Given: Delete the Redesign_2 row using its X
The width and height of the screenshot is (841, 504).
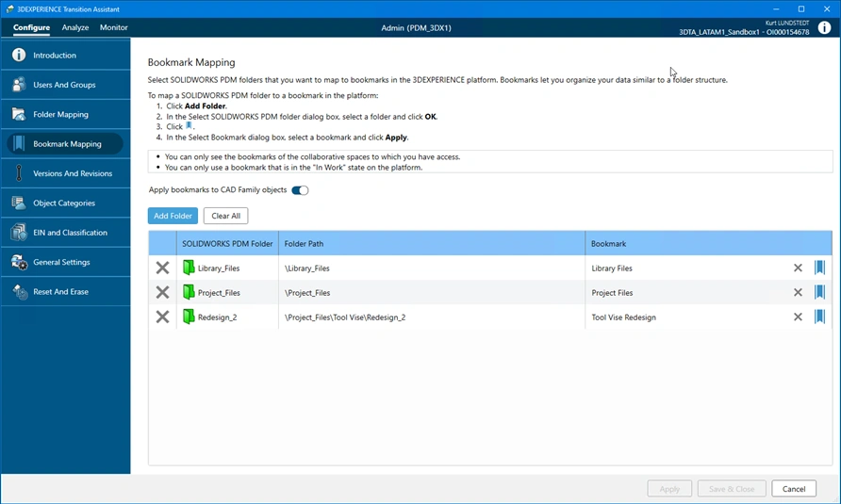Looking at the screenshot, I should (162, 317).
